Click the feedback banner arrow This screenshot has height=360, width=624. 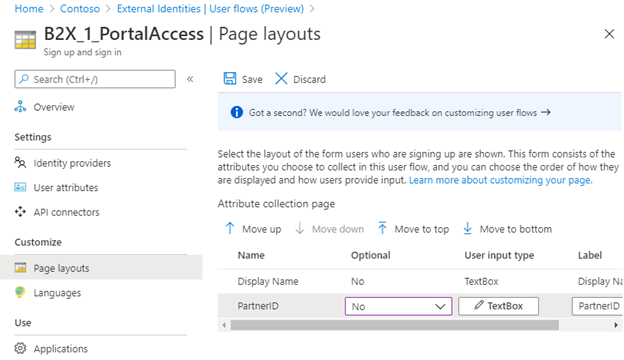[x=546, y=112]
